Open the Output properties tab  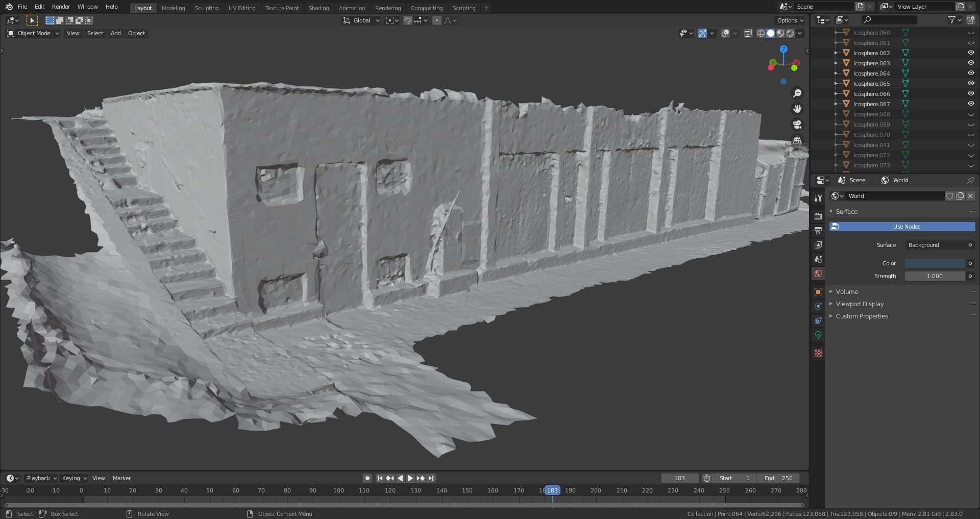[x=818, y=231]
